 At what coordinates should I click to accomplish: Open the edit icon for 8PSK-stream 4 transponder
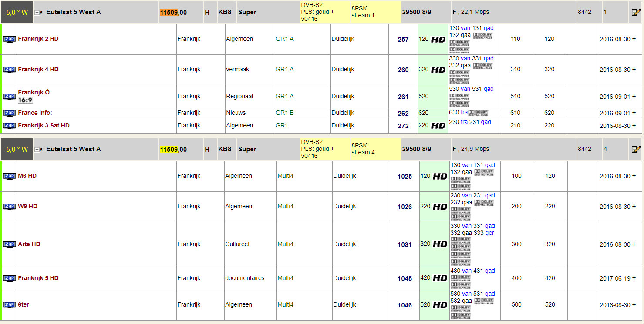coord(636,149)
